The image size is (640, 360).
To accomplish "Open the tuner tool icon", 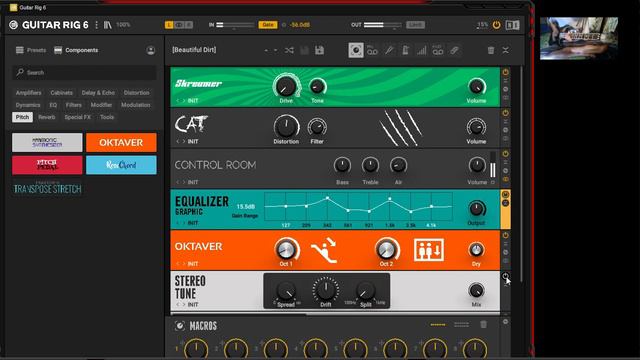I will [x=389, y=50].
